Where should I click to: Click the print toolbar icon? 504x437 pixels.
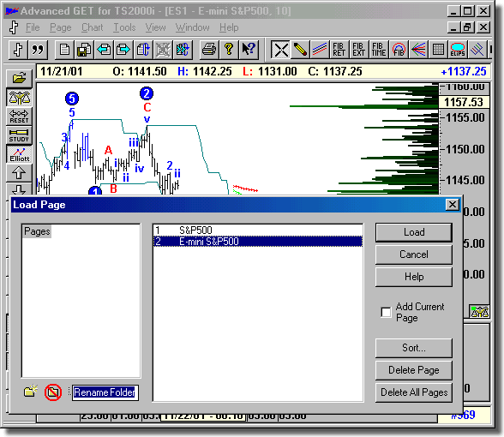point(209,50)
